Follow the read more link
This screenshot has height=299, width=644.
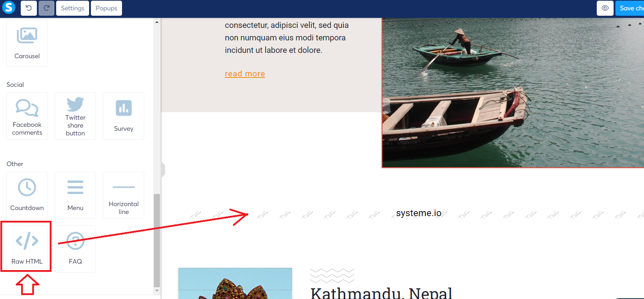coord(245,74)
